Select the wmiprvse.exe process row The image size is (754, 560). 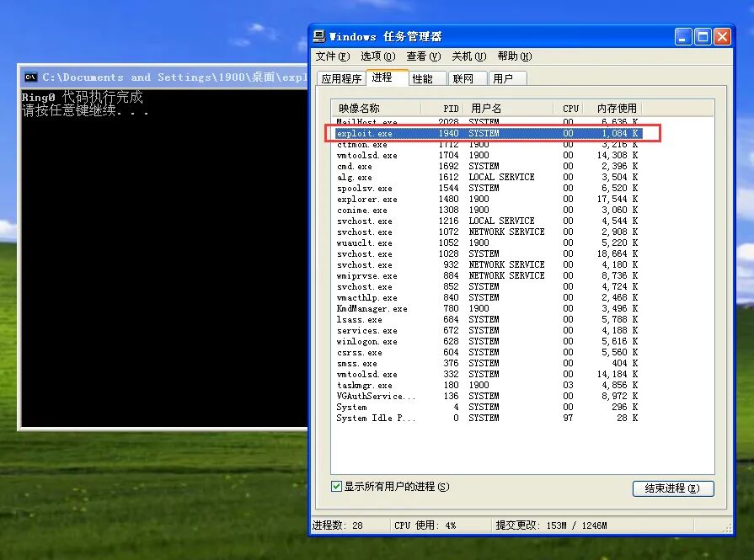point(488,276)
